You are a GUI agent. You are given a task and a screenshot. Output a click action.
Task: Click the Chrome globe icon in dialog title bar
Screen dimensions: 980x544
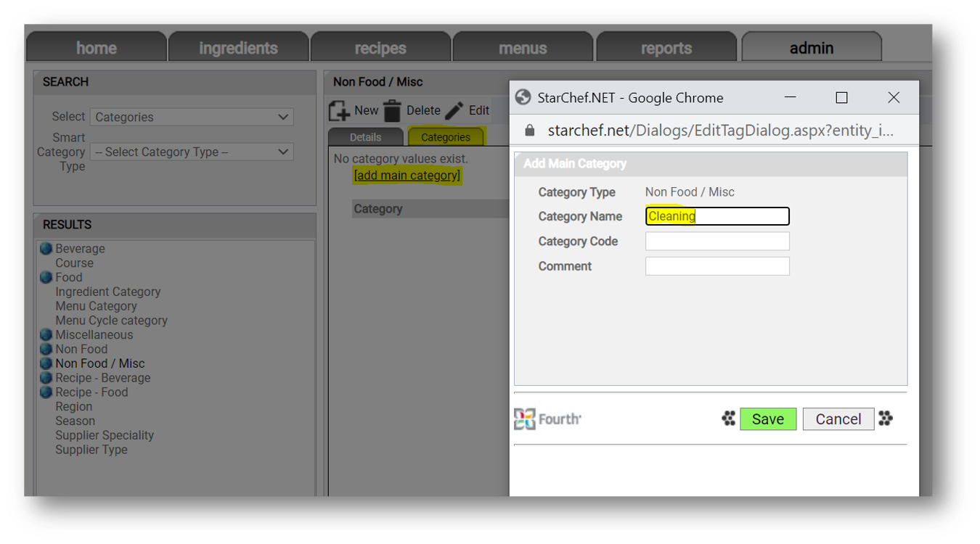(523, 97)
